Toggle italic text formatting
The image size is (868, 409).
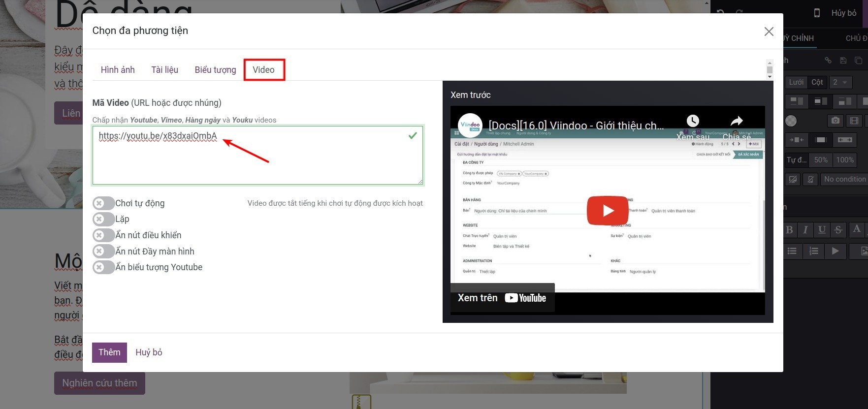[x=805, y=229]
